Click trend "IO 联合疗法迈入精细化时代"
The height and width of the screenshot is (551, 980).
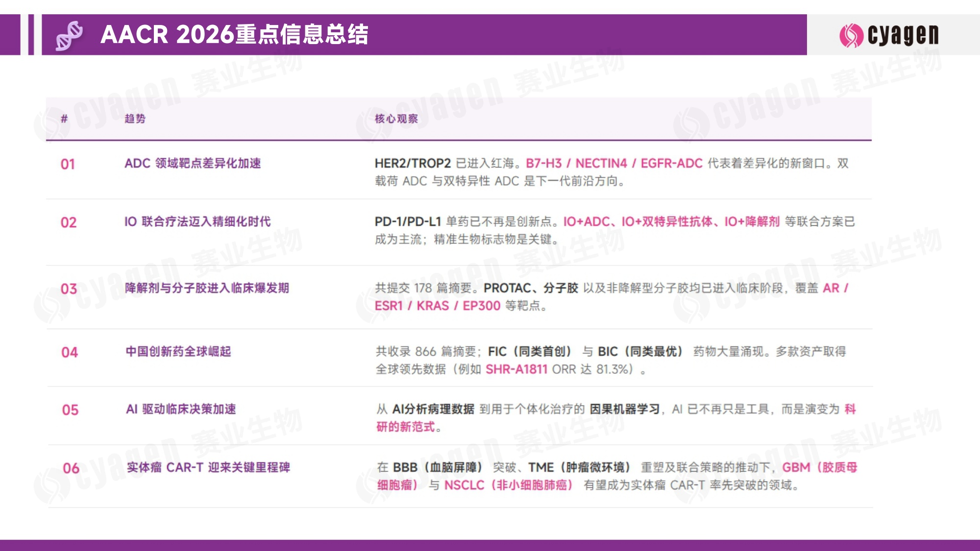click(197, 221)
